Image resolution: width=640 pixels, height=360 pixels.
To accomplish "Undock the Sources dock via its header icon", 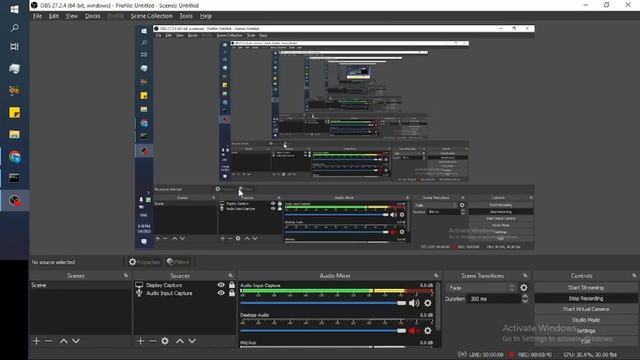I will (x=231, y=276).
